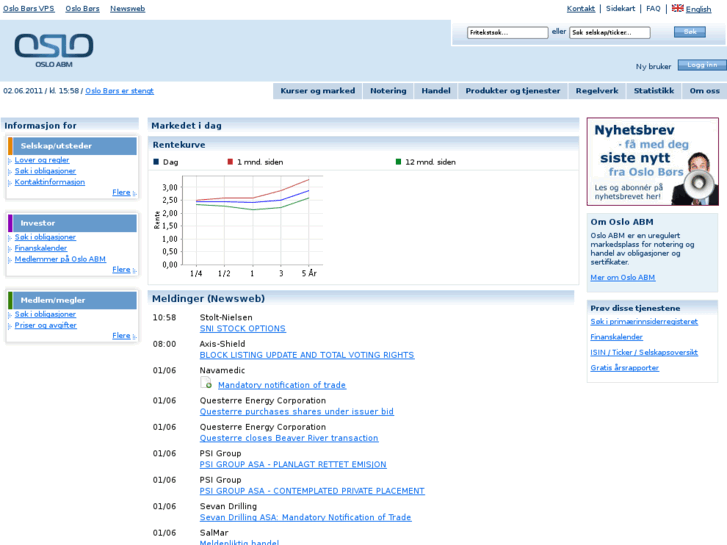Click the Investor section header

coord(72,223)
